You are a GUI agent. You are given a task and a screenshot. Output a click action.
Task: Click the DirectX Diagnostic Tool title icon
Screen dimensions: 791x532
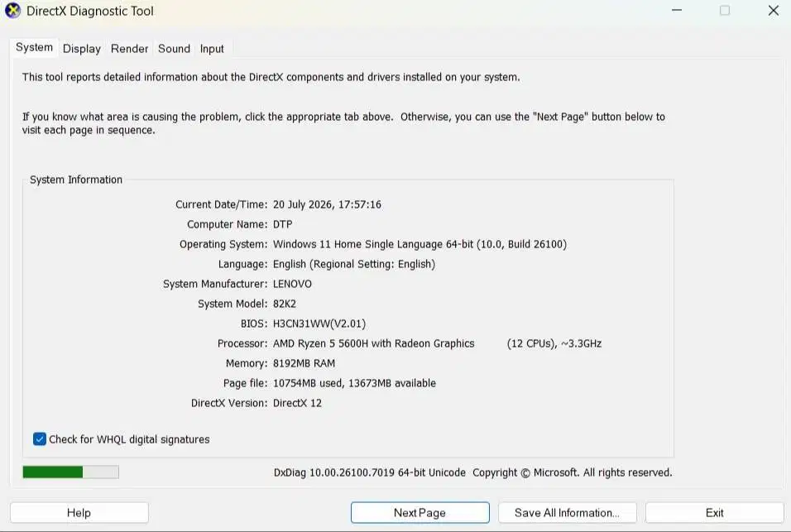tap(12, 11)
